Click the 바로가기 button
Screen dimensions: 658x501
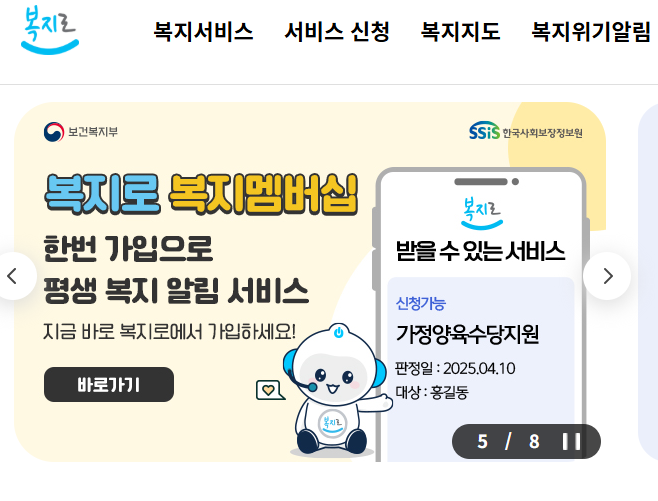(x=109, y=384)
